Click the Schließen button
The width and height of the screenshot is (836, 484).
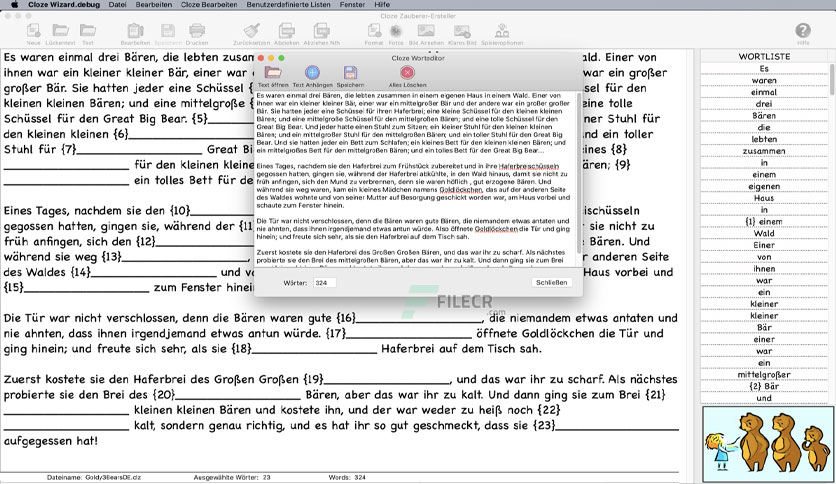point(551,283)
